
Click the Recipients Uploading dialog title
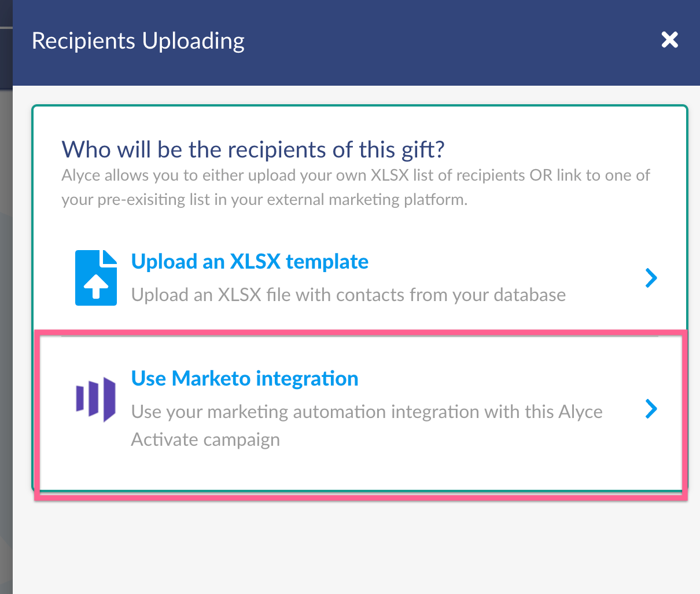click(x=138, y=41)
